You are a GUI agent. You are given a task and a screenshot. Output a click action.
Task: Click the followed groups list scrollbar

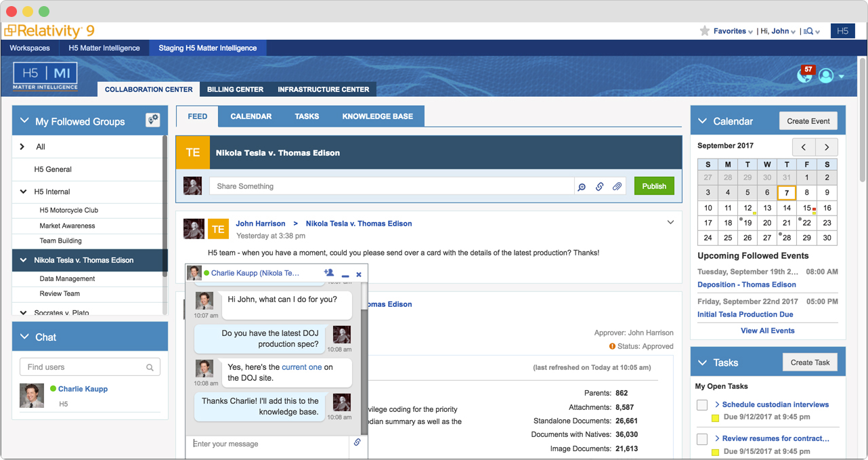pyautogui.click(x=165, y=206)
